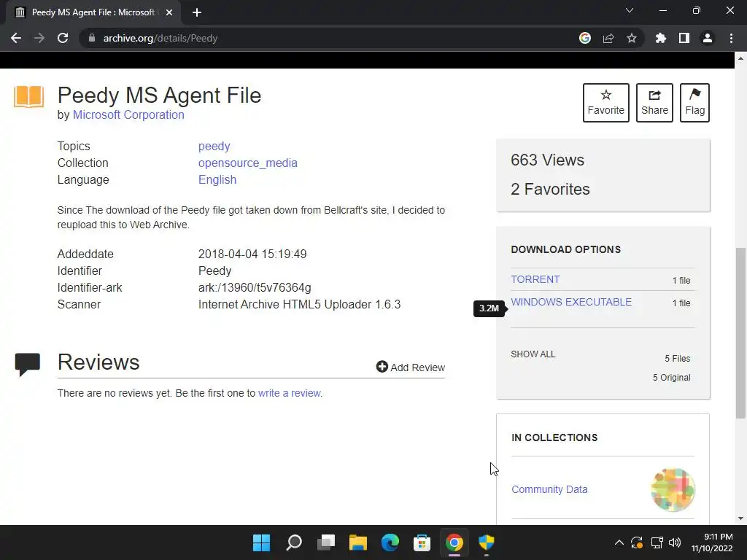Open the network tray icon

(x=657, y=542)
